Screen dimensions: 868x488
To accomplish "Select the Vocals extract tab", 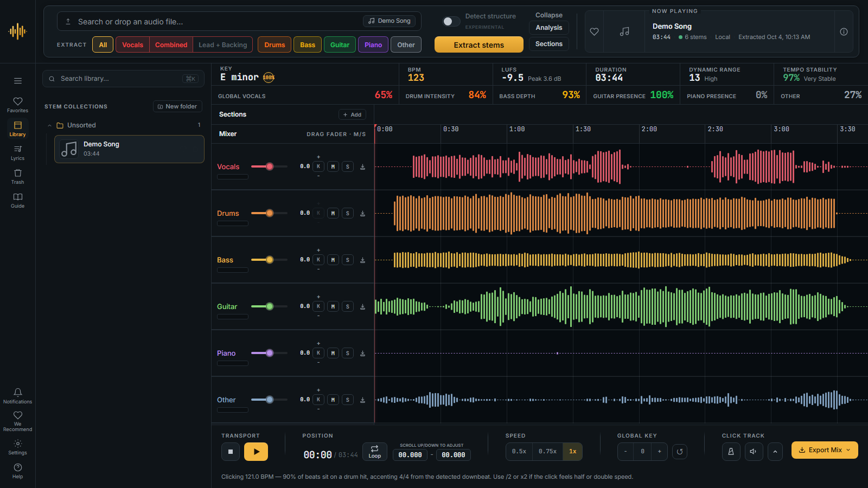I will point(133,45).
